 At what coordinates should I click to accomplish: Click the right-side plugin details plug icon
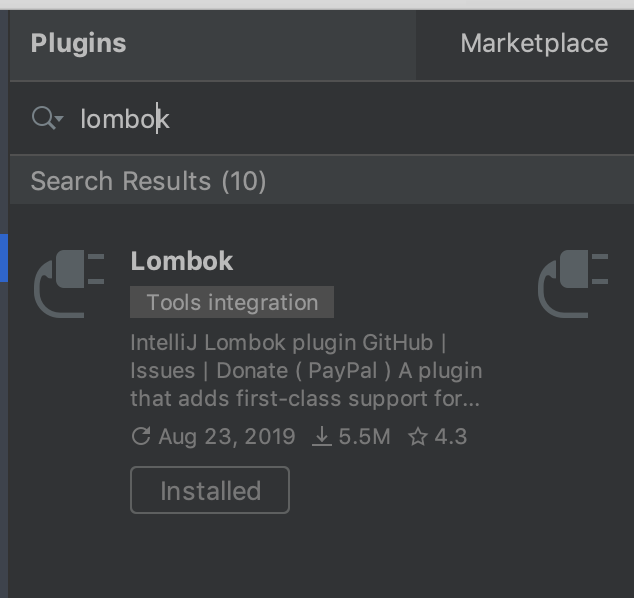573,284
